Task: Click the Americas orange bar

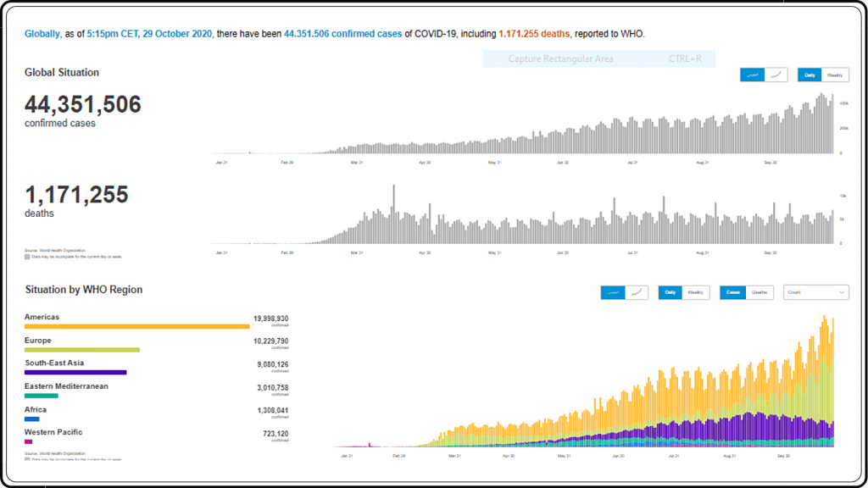Action: 136,326
